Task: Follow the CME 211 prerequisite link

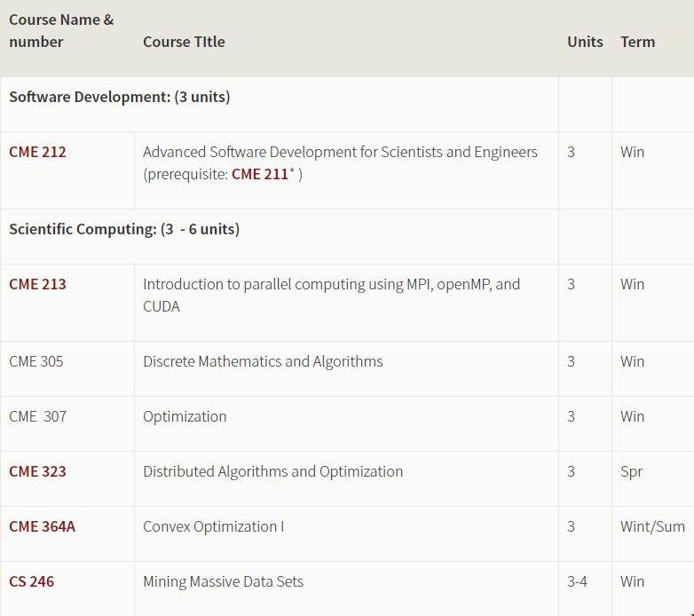Action: (259, 175)
